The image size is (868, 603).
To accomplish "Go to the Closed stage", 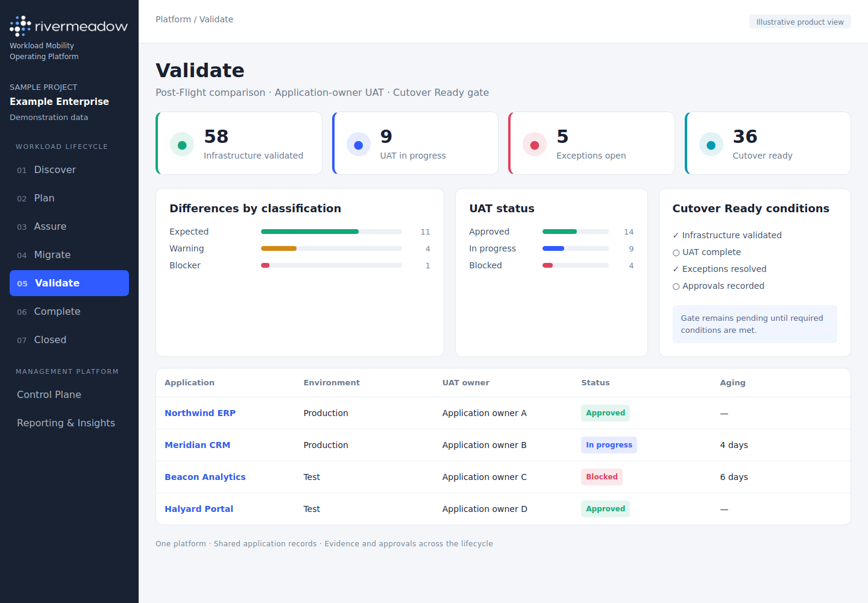I will [x=69, y=340].
